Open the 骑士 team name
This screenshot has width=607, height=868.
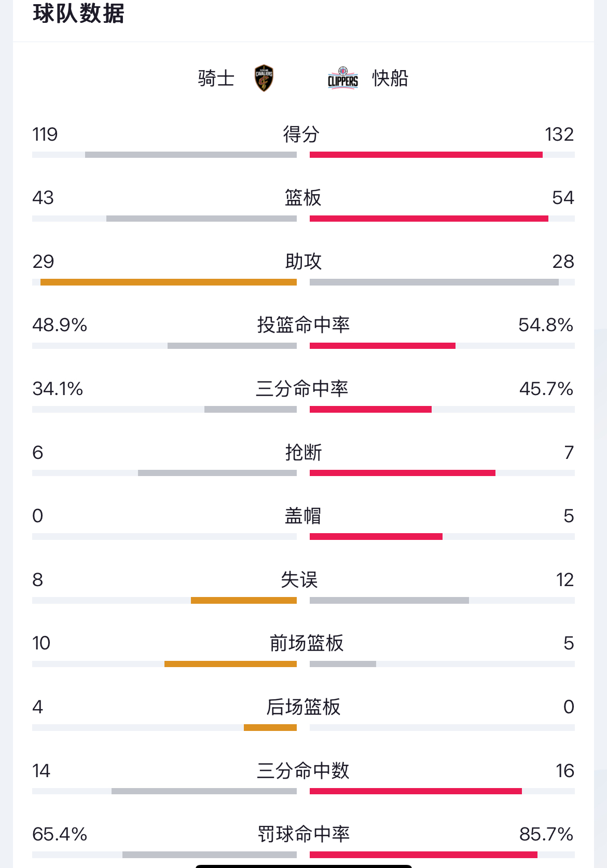click(216, 78)
